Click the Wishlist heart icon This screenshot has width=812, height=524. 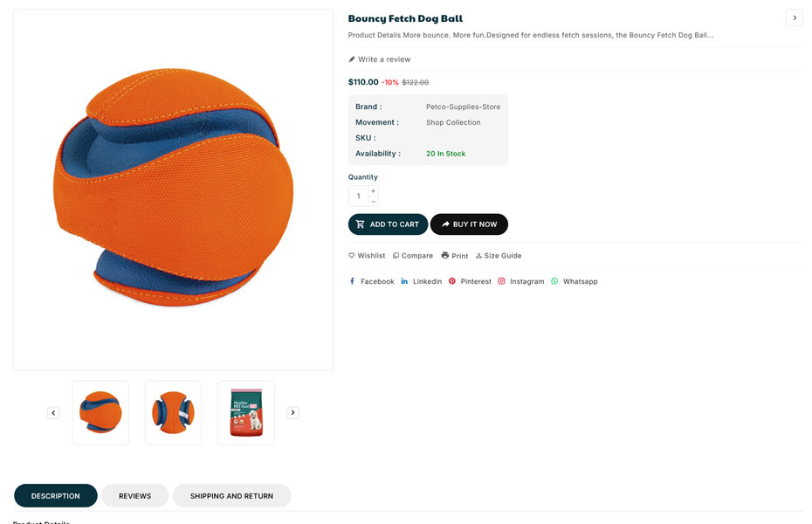pyautogui.click(x=352, y=256)
